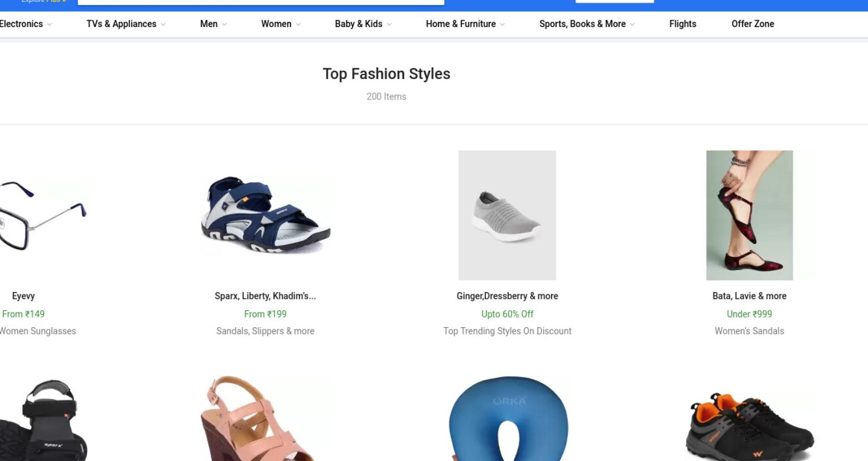Viewport: 868px width, 461px height.
Task: Open the Electronics category menu
Action: point(21,24)
